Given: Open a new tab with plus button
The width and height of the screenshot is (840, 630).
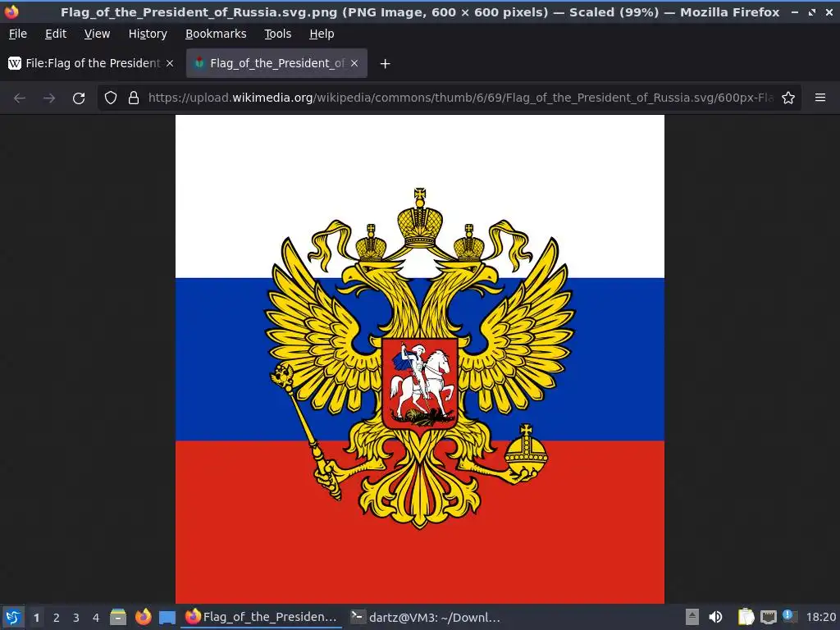Looking at the screenshot, I should (x=385, y=64).
